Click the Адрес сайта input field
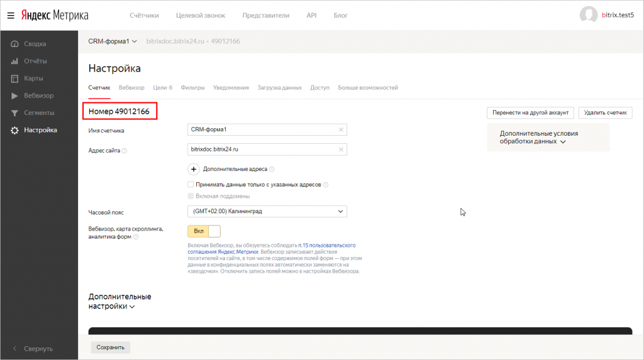The width and height of the screenshot is (644, 360). click(x=267, y=150)
